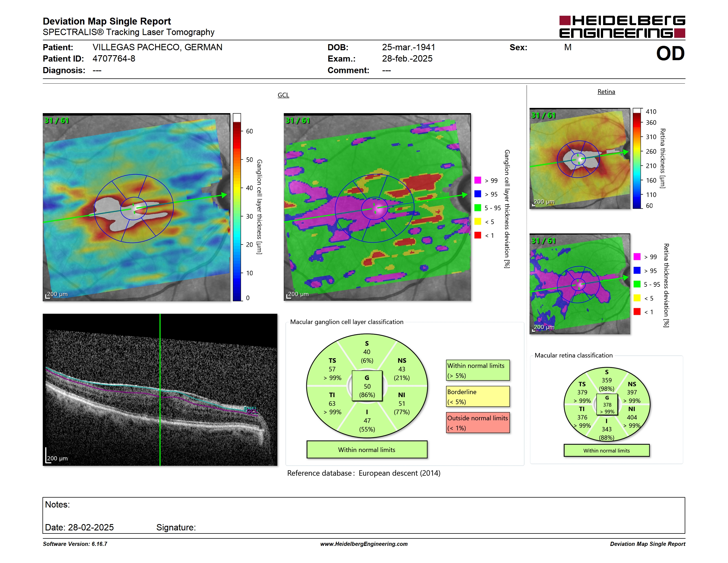Click GCL sector S value 40 (6%)
This screenshot has width=728, height=563.
367,356
